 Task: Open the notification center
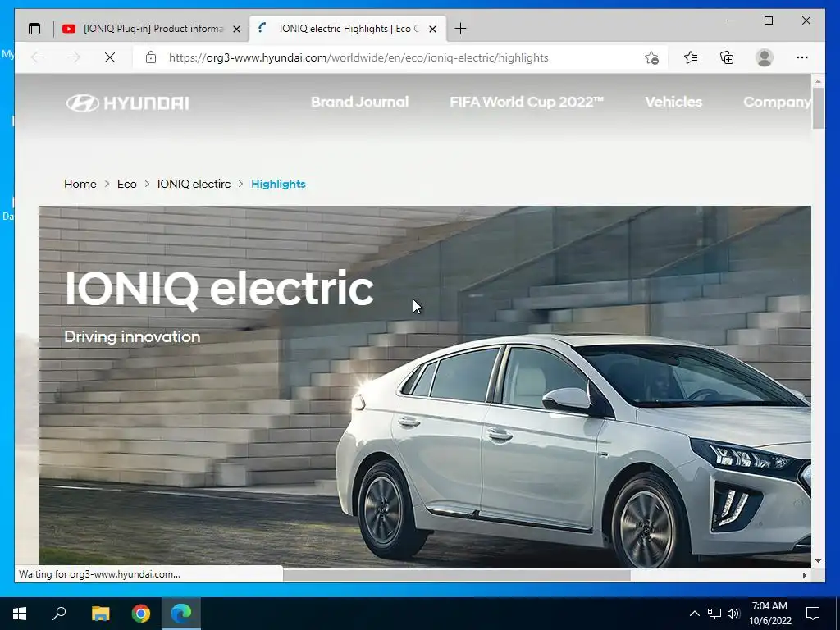coord(813,614)
